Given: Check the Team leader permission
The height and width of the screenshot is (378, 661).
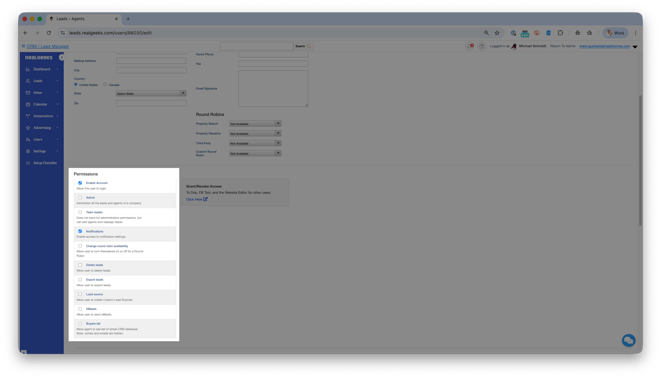Looking at the screenshot, I should click(x=80, y=212).
